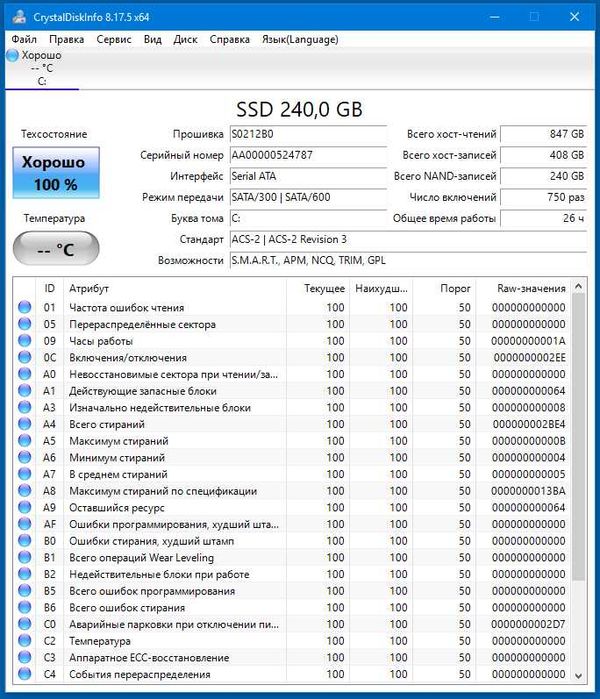Click Всего NAND-записей value 240 GB
Viewport: 600px width, 699px height.
(543, 176)
